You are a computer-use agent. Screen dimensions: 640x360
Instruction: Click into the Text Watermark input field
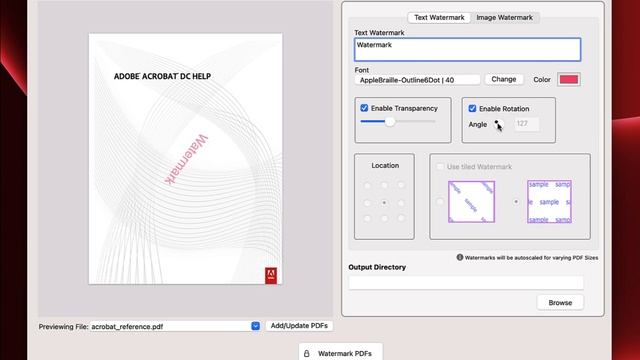coord(467,50)
